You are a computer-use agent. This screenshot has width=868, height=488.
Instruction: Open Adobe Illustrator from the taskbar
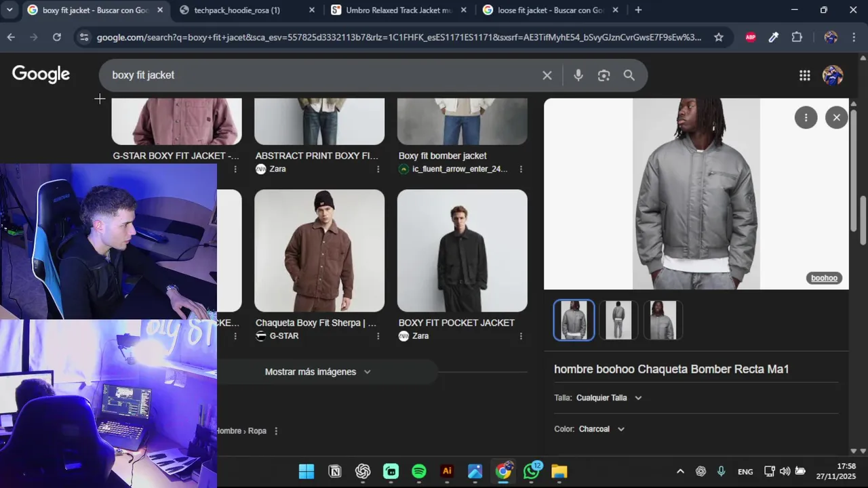(447, 472)
